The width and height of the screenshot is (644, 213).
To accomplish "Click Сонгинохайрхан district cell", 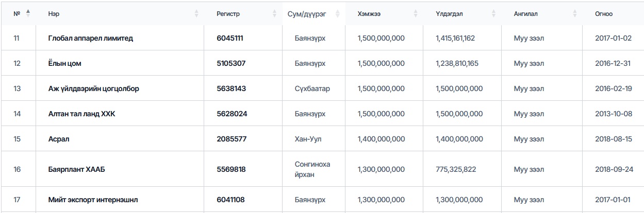I will point(312,169).
